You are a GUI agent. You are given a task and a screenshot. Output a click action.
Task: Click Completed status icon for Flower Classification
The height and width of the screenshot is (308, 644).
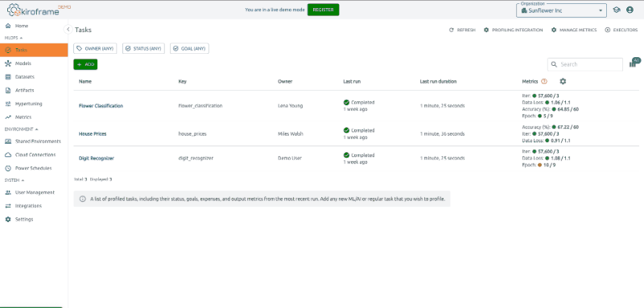(346, 102)
